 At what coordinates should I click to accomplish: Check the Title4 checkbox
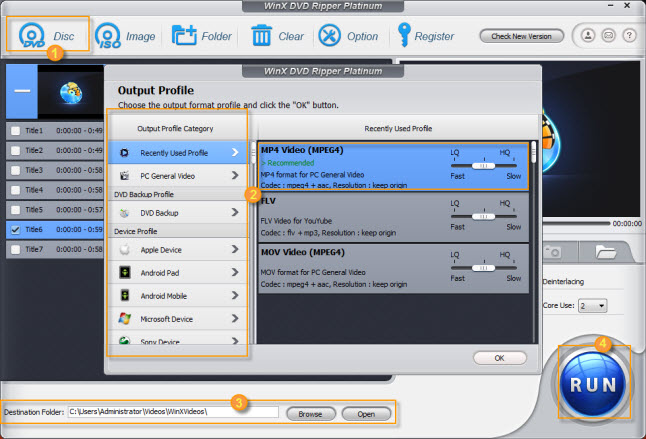pos(15,190)
